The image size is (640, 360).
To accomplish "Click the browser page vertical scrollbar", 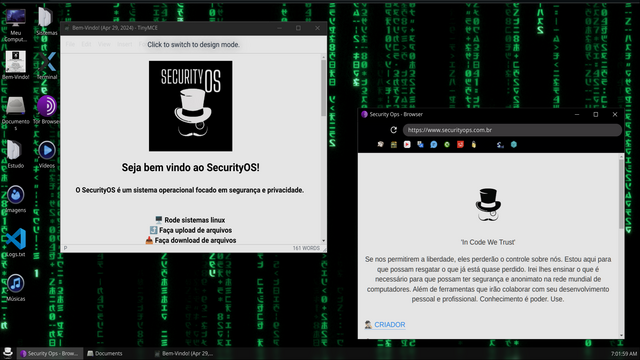I will tap(621, 194).
